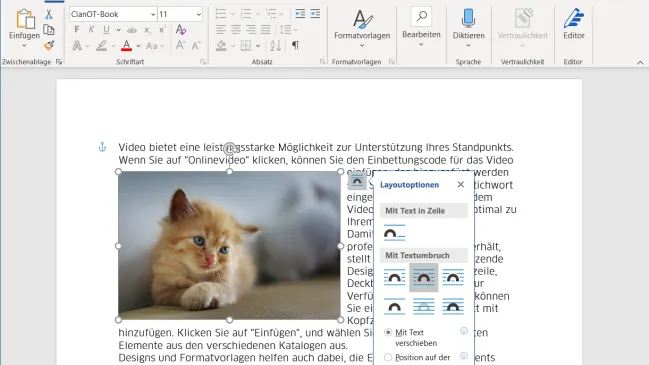Justify text alignment
The height and width of the screenshot is (365, 649).
click(x=266, y=29)
